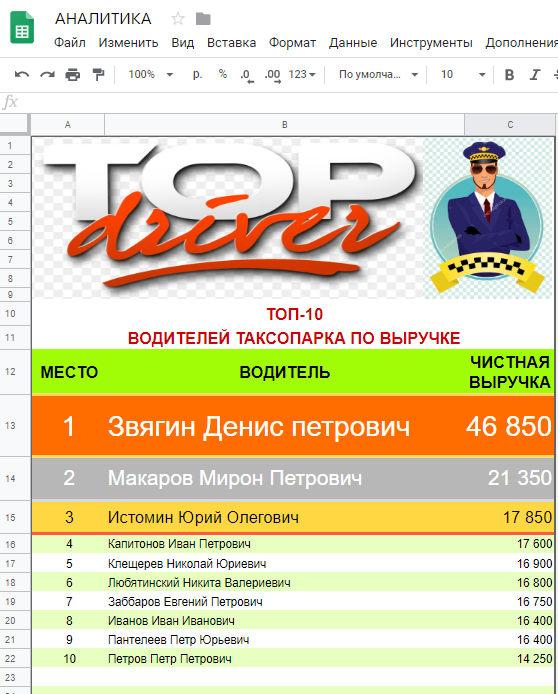Image resolution: width=558 pixels, height=694 pixels.
Task: Print the spreadsheet
Action: (73, 74)
